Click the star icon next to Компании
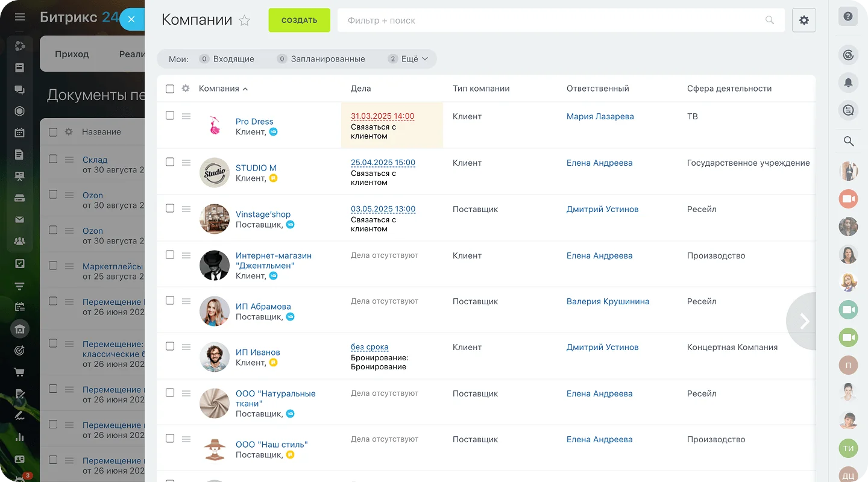The height and width of the screenshot is (482, 868). (244, 20)
